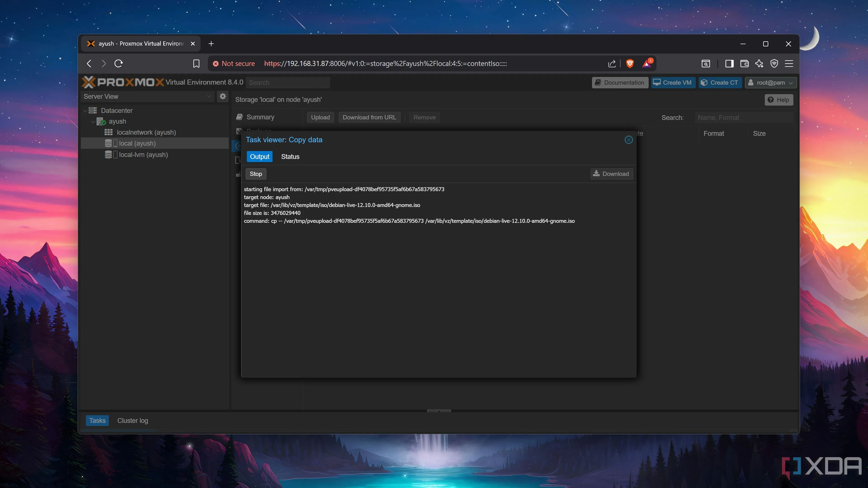Viewport: 868px width, 488px height.
Task: Click the Server View settings gear
Action: point(223,96)
